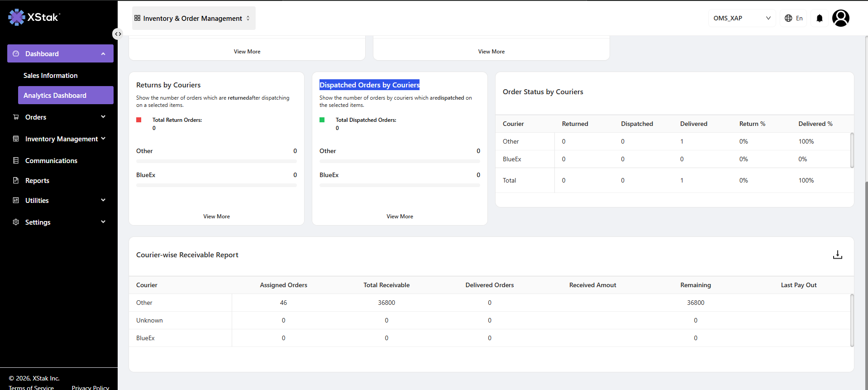This screenshot has width=868, height=390.
Task: Expand the Utilities menu chevron
Action: tap(103, 200)
